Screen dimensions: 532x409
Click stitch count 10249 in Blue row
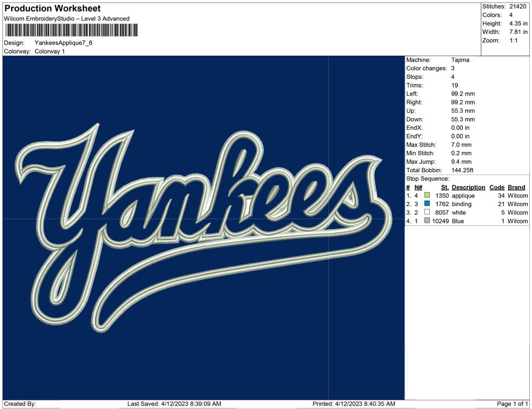(x=441, y=221)
